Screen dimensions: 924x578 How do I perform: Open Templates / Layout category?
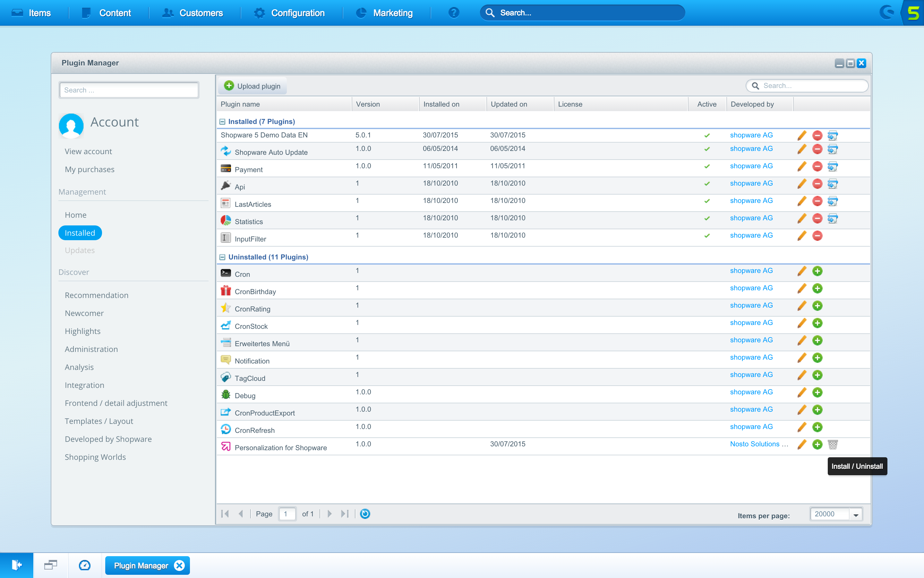99,421
